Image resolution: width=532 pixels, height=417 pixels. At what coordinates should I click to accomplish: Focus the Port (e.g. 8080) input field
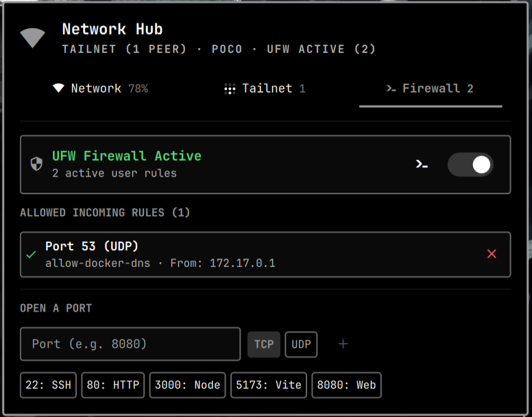click(130, 344)
